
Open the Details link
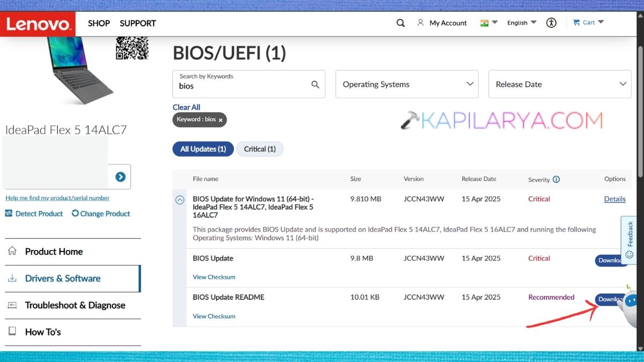[615, 199]
